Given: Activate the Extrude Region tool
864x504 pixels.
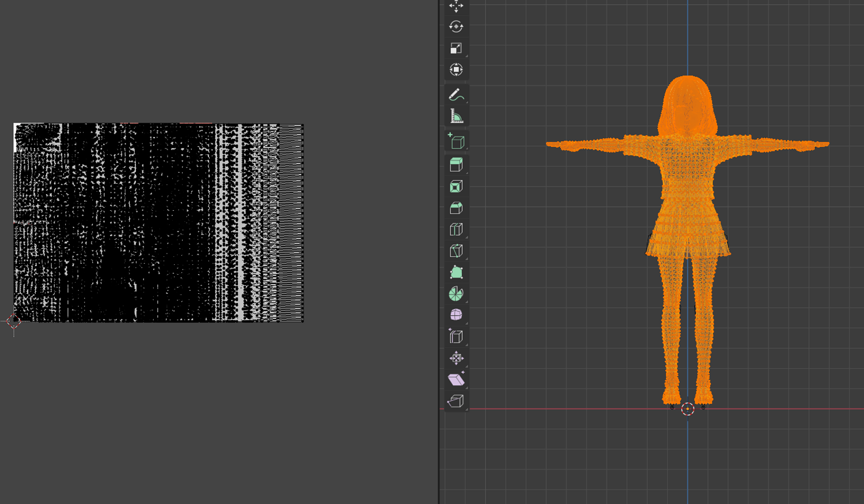Looking at the screenshot, I should [x=456, y=165].
